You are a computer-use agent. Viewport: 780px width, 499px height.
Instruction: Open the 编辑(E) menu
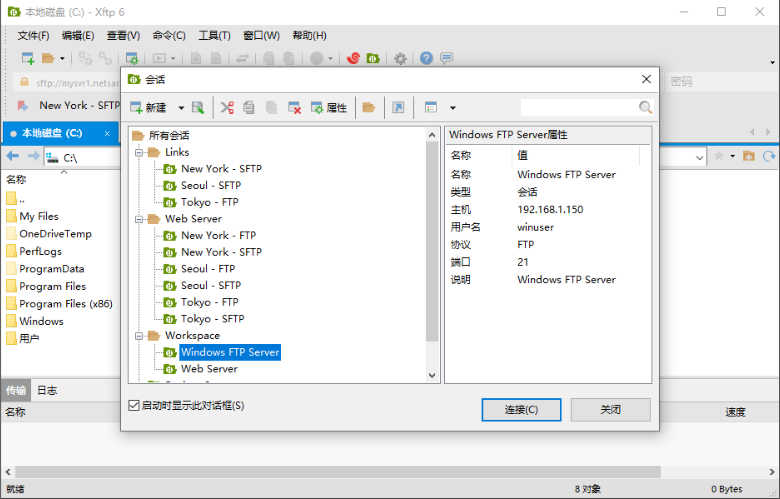pyautogui.click(x=78, y=35)
